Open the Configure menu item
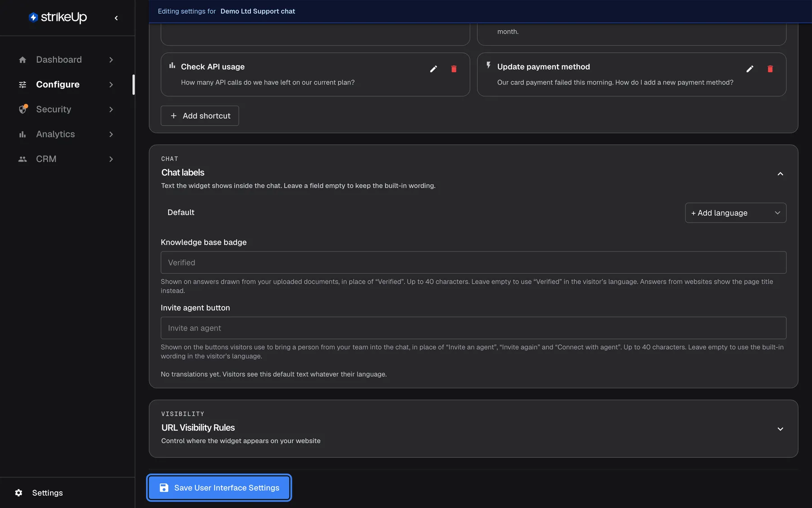Image resolution: width=812 pixels, height=508 pixels. tap(67, 84)
